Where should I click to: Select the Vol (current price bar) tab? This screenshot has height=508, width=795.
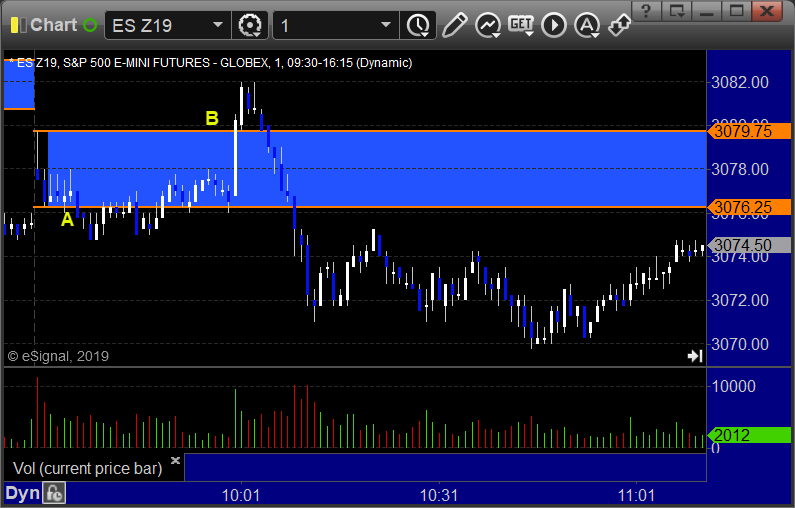(87, 468)
